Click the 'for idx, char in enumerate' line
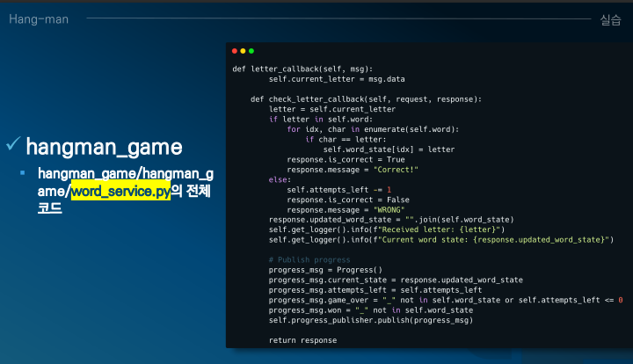633x364 pixels. (x=373, y=129)
